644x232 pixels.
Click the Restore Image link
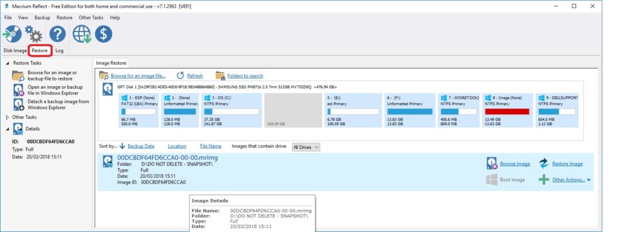tap(567, 164)
